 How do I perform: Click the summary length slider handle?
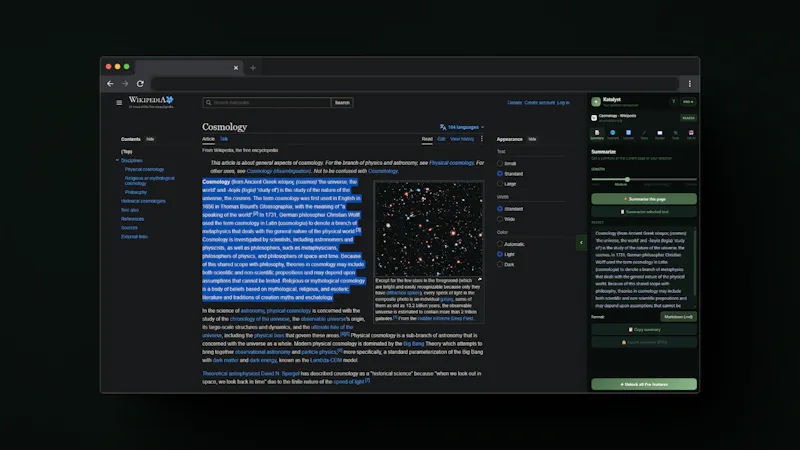pos(627,179)
